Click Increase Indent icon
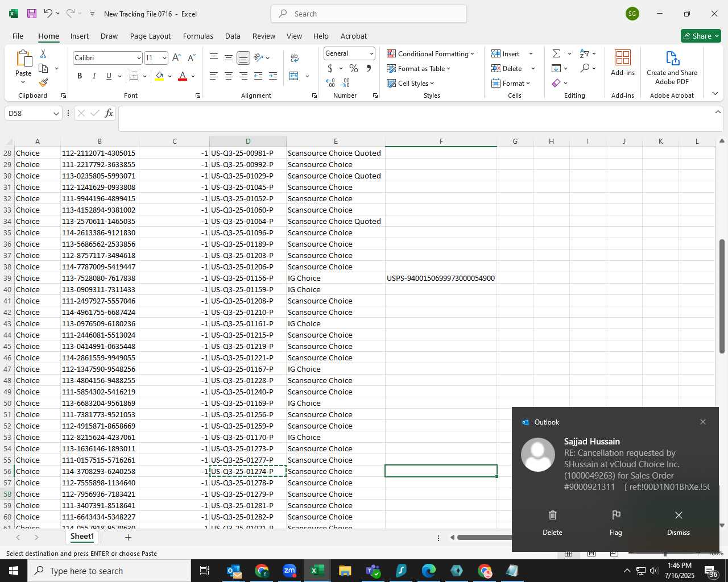Image resolution: width=728 pixels, height=582 pixels. tap(273, 76)
